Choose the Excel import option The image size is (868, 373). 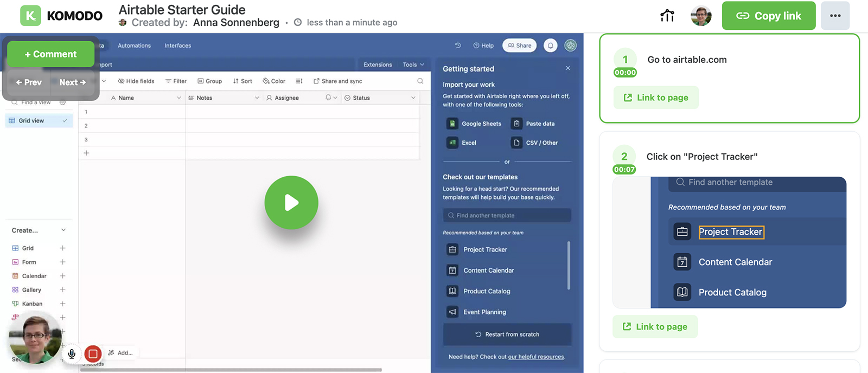462,143
